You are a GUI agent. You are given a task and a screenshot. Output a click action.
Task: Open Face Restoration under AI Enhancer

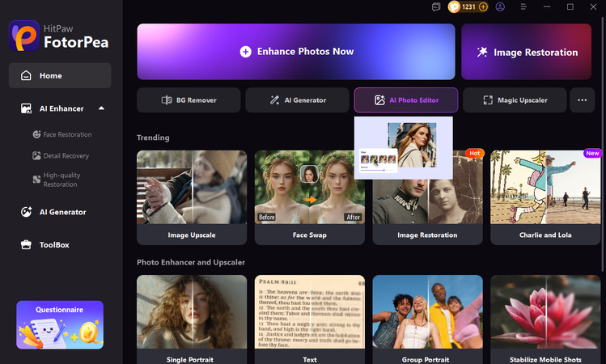click(x=62, y=134)
